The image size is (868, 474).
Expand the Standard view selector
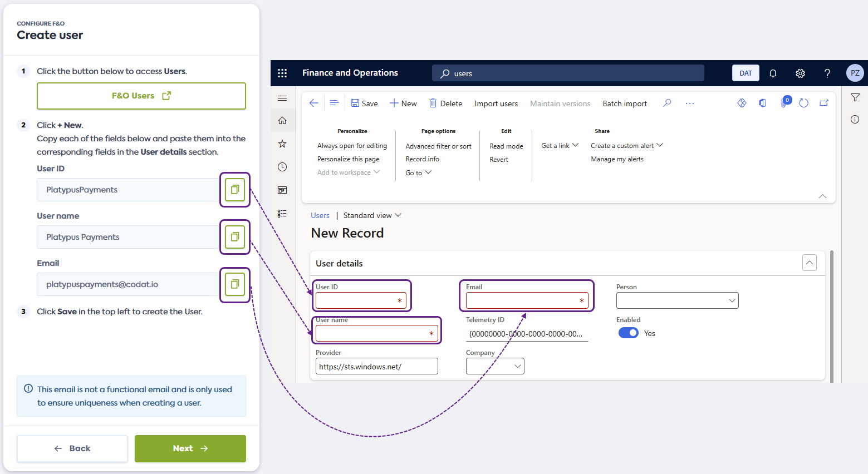pos(372,215)
